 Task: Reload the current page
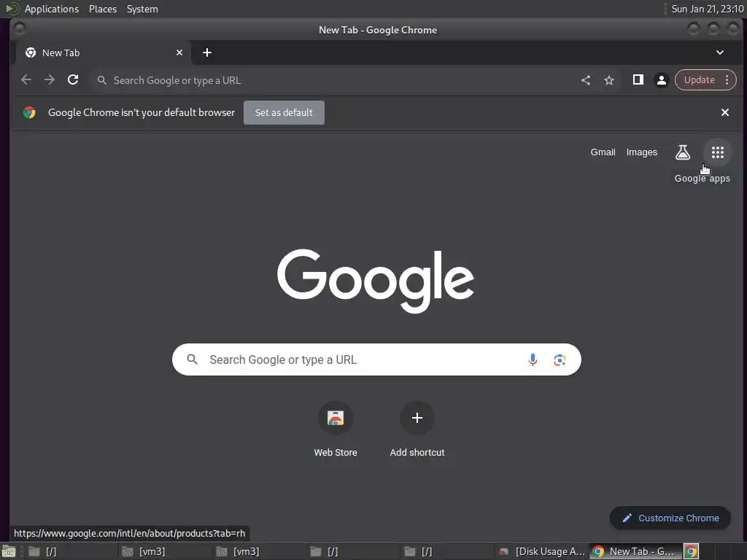click(73, 80)
